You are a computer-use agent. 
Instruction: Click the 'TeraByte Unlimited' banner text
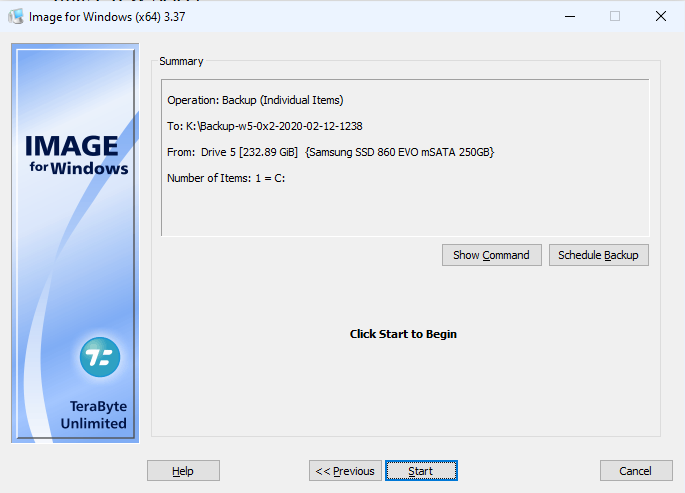point(93,415)
